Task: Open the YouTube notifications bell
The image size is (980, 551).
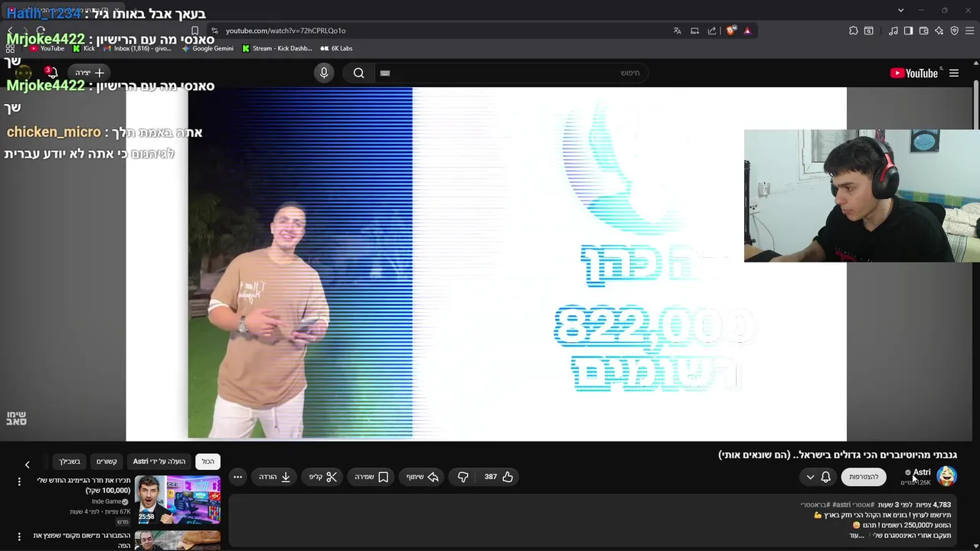Action: [51, 73]
